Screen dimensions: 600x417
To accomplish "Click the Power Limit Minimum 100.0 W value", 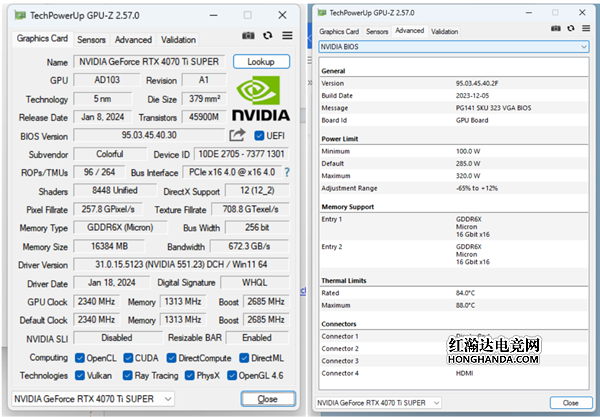I will pos(468,151).
